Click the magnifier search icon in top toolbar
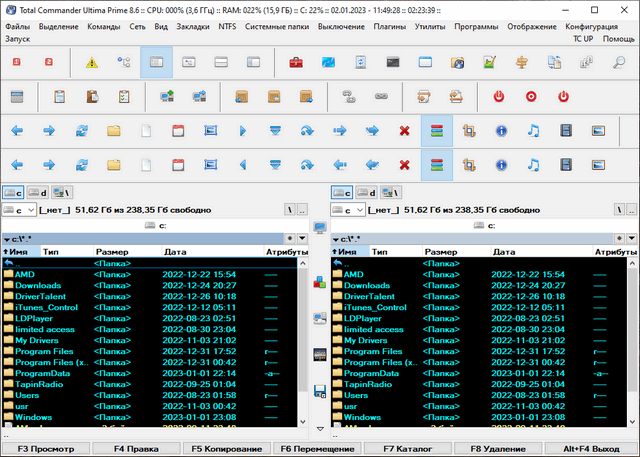The width and height of the screenshot is (640, 457). coord(619,63)
